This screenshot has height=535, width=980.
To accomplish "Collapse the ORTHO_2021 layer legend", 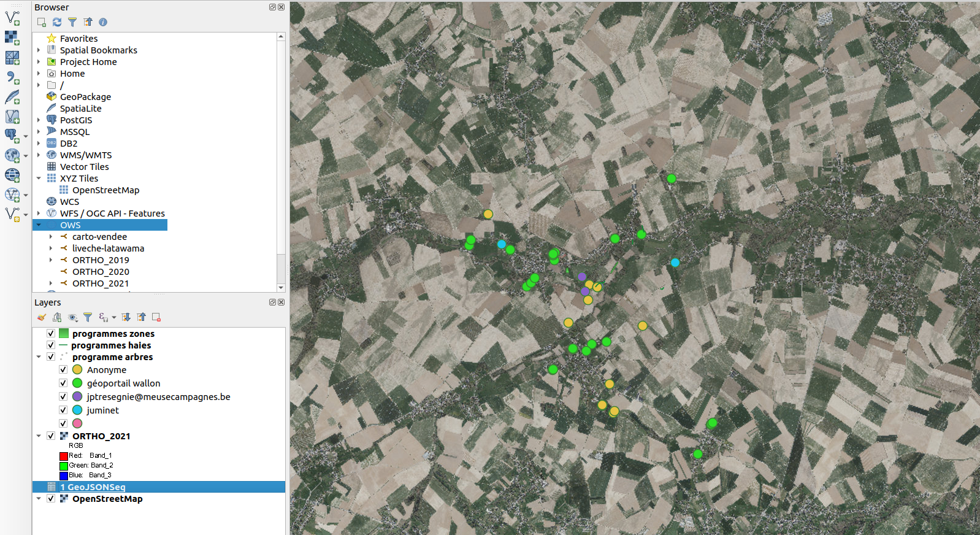I will coord(39,436).
